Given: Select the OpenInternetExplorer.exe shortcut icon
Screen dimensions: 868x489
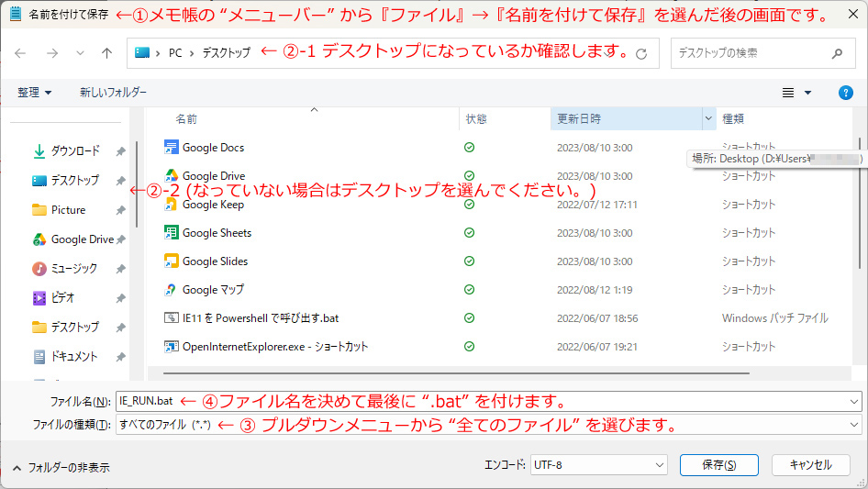Looking at the screenshot, I should [171, 347].
